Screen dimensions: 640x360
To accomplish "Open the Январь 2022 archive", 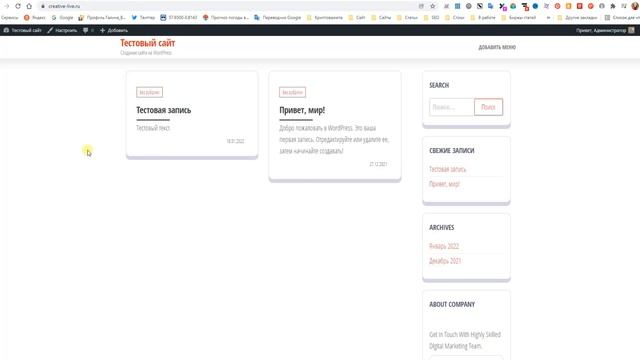I will (444, 246).
